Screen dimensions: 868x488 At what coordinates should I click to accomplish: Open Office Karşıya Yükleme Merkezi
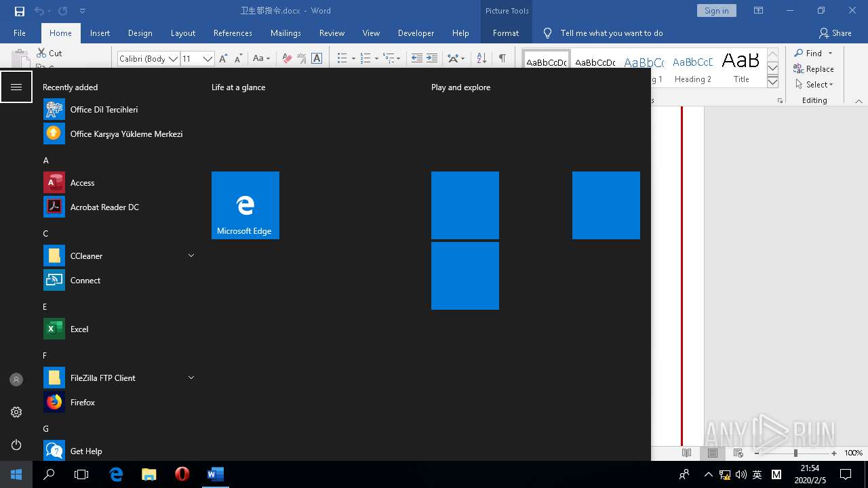coord(119,134)
